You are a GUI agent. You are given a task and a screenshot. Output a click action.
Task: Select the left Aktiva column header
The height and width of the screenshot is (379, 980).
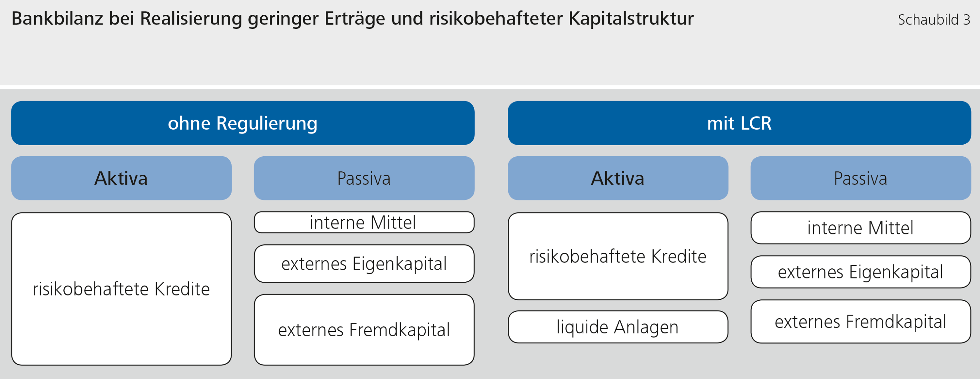click(122, 178)
